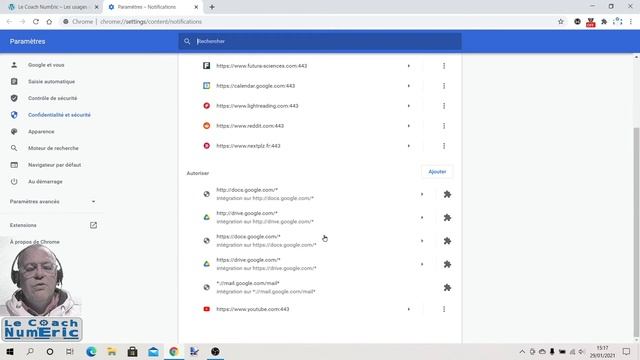Viewport: 640px width, 360px height.
Task: Open Chrome extensions puzzle menu in toolbar
Action: point(604,22)
